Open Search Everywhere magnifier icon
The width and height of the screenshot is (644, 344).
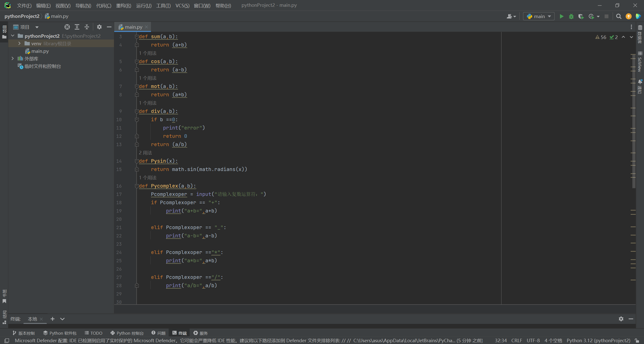(619, 16)
